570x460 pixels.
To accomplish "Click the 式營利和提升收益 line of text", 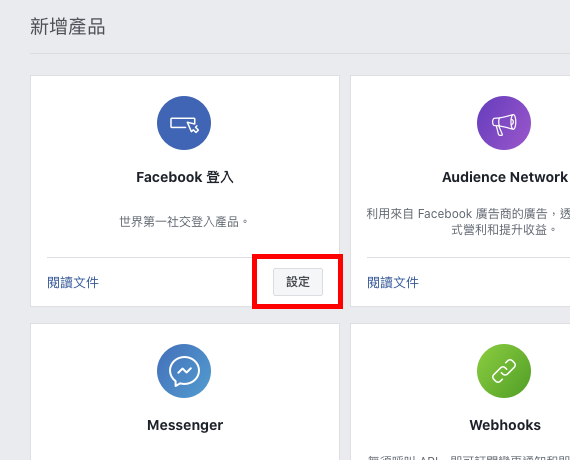I will coord(499,230).
